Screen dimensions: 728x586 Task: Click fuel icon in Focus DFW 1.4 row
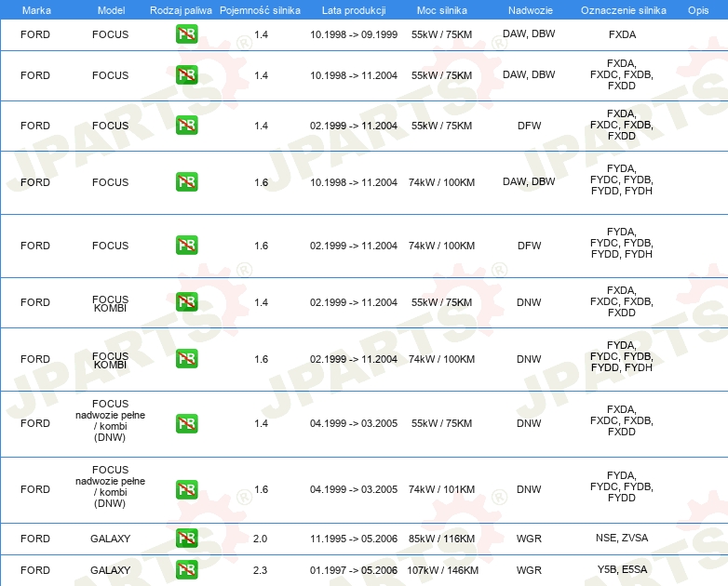coord(186,126)
